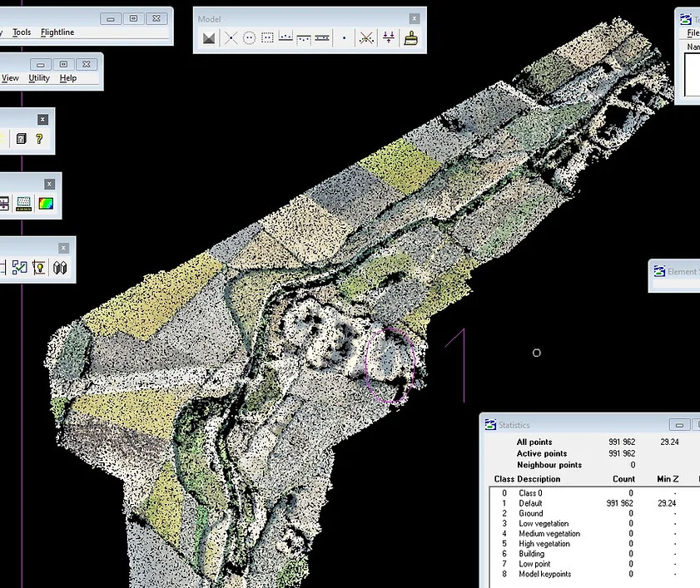
Task: Open the Tools menu
Action: (x=22, y=32)
